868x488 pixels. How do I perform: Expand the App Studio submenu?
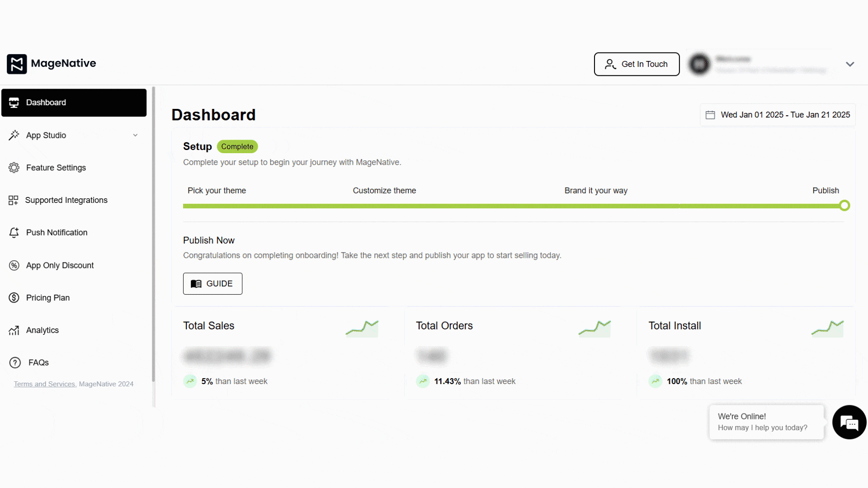point(136,135)
